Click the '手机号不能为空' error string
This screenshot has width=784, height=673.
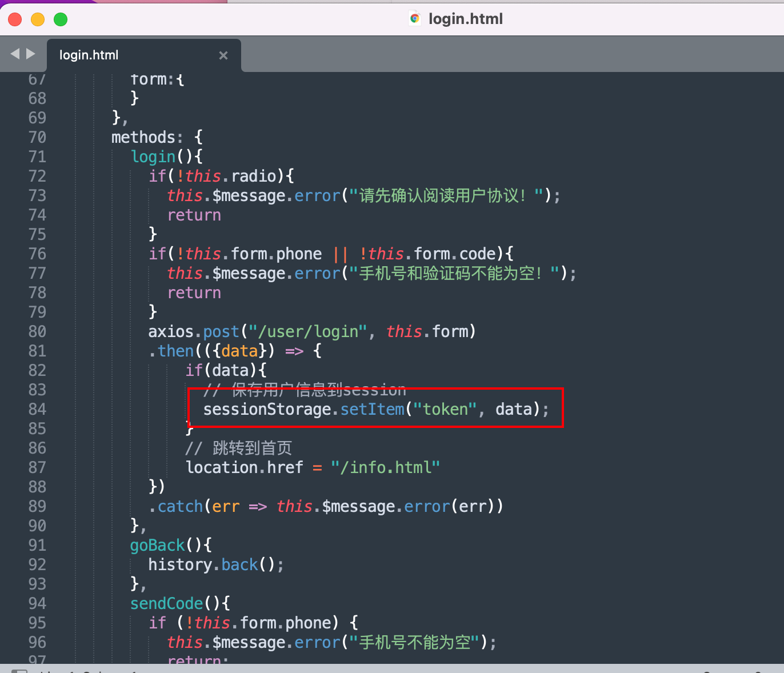414,642
